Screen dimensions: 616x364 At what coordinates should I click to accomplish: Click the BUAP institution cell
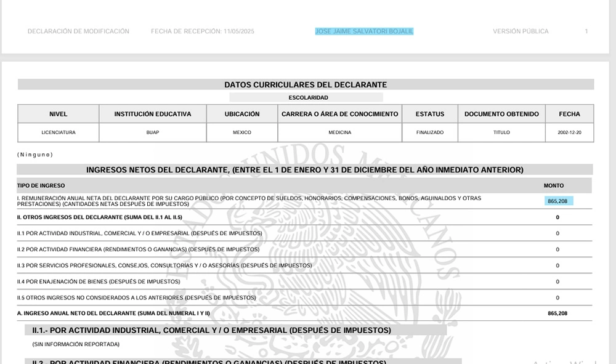tap(153, 132)
